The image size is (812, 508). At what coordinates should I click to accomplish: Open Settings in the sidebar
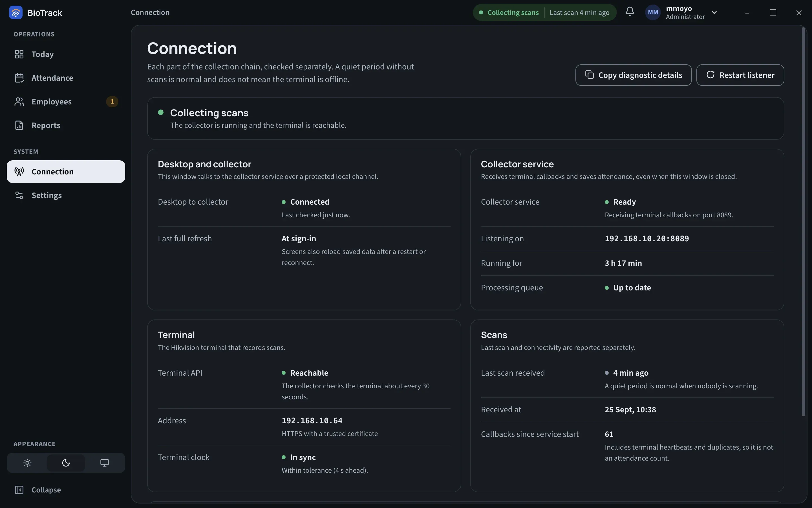[x=66, y=195]
